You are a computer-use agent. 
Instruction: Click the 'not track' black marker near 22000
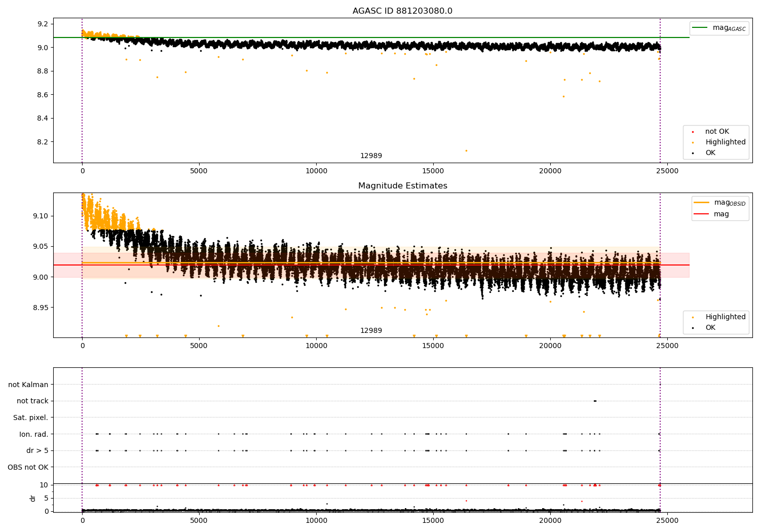pos(595,401)
